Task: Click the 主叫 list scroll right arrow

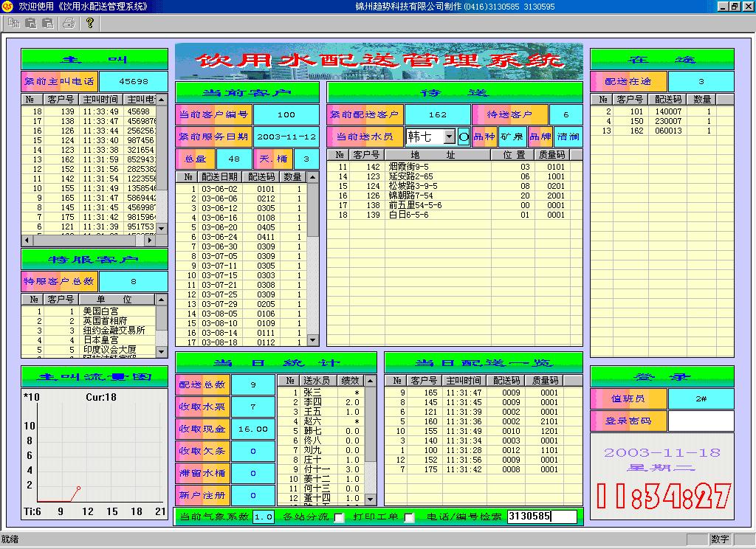Action: 149,240
